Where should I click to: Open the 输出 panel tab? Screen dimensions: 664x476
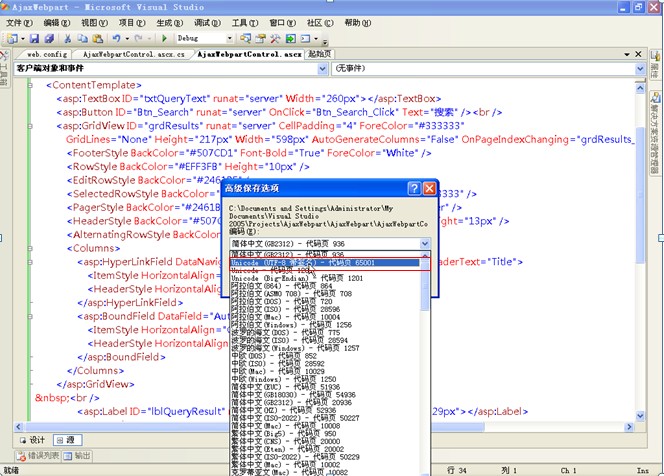tap(77, 456)
